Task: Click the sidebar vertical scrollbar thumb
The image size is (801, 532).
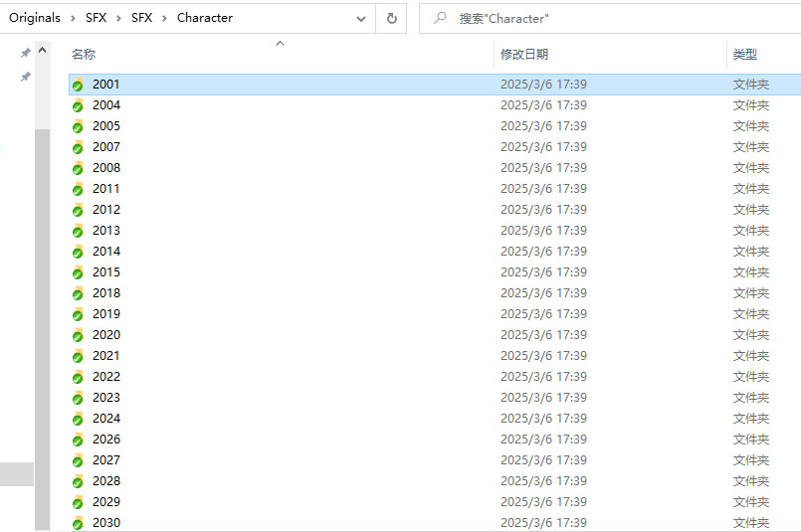Action: (43, 329)
